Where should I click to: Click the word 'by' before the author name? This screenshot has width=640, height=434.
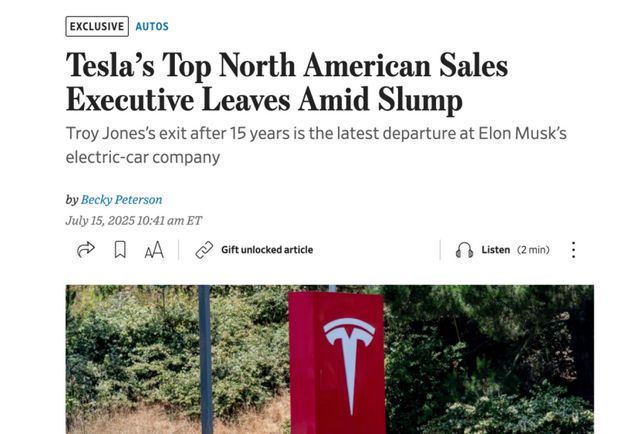72,199
